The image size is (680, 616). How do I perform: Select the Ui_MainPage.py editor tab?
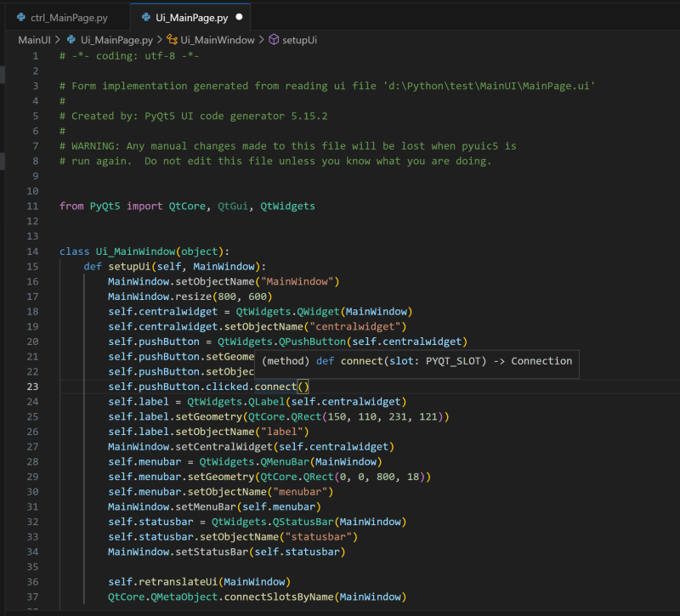tap(190, 18)
